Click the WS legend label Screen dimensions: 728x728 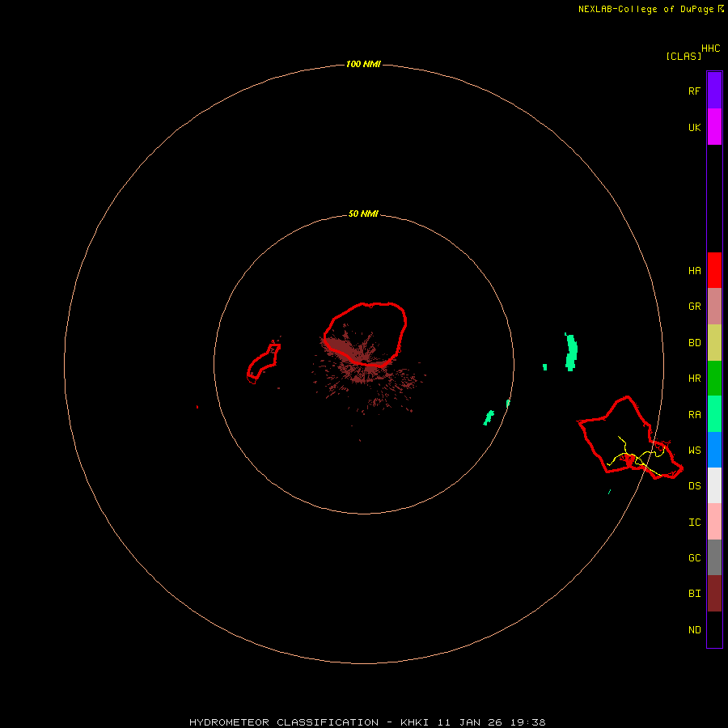click(x=694, y=451)
